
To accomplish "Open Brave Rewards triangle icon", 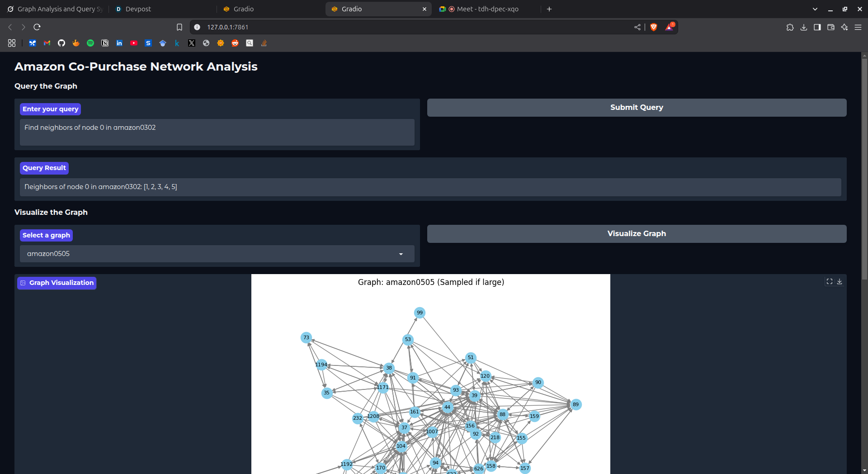I will click(x=670, y=27).
